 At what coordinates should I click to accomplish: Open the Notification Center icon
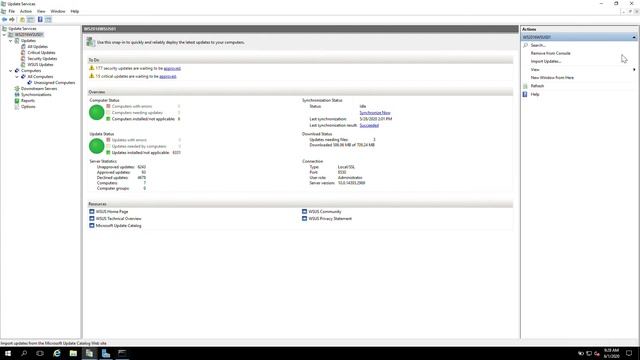[629, 353]
